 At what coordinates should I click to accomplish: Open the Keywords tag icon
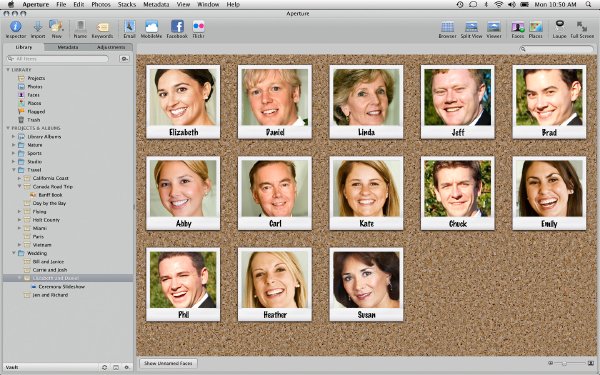click(x=102, y=27)
